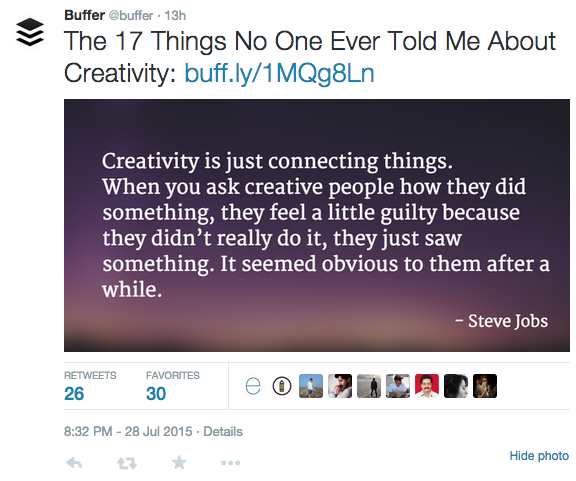Hide the tweet photo

pos(539,456)
